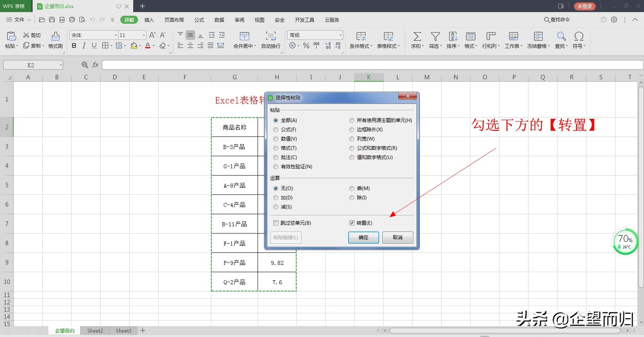
Task: Click Merge and Center (合并居中) icon
Action: point(245,37)
